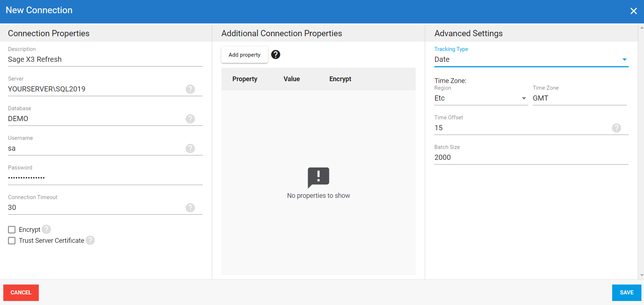This screenshot has width=644, height=305.
Task: Cancel the new connection dialog
Action: click(x=21, y=293)
